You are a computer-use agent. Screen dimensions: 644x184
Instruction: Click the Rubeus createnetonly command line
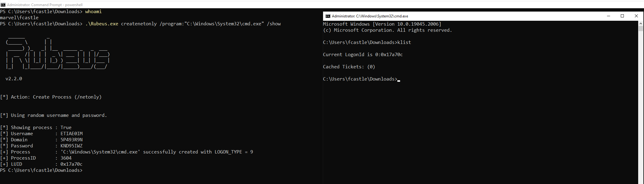point(183,24)
